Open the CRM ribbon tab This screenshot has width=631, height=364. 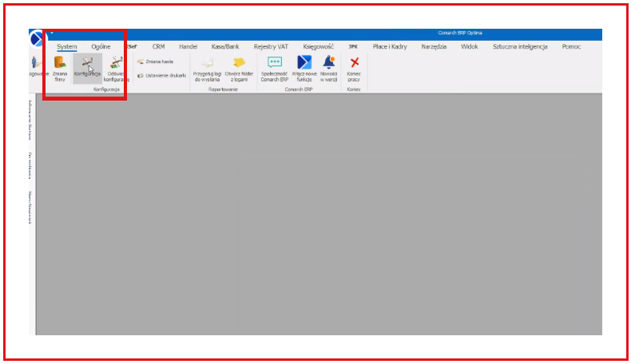pyautogui.click(x=159, y=46)
